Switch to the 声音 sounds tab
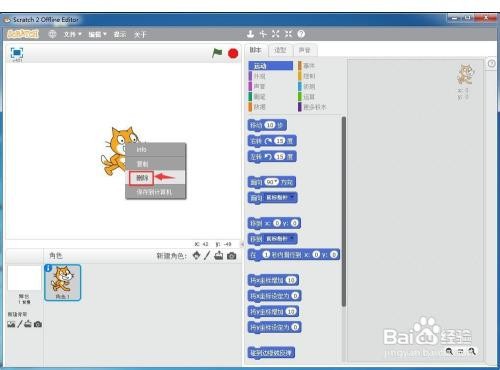 pyautogui.click(x=305, y=50)
